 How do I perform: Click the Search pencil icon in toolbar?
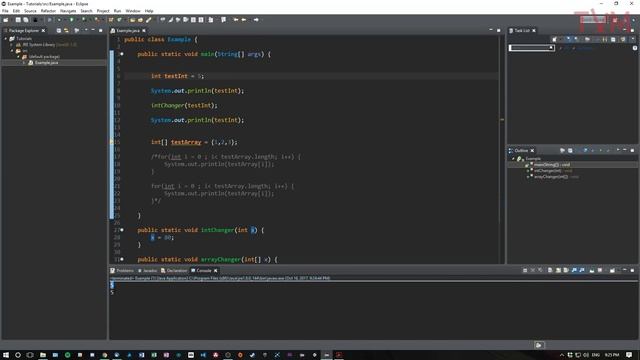pos(149,20)
